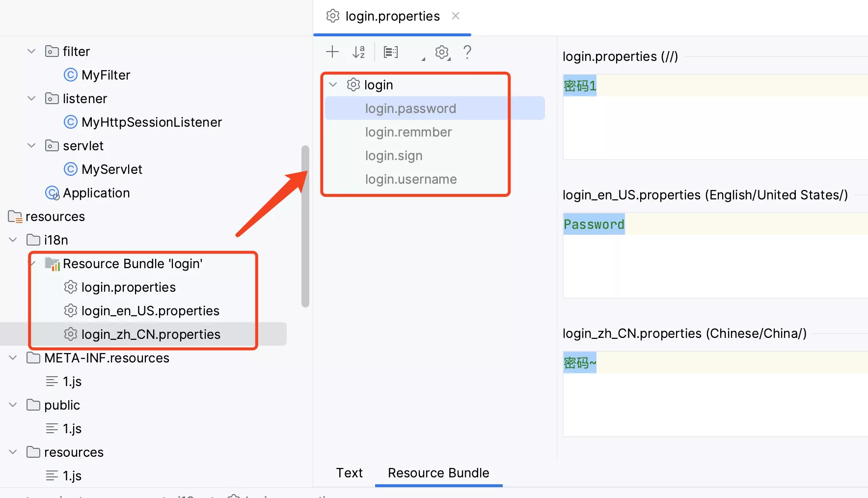Collapse the servlet package
Screen dimensions: 868x498
click(31, 145)
